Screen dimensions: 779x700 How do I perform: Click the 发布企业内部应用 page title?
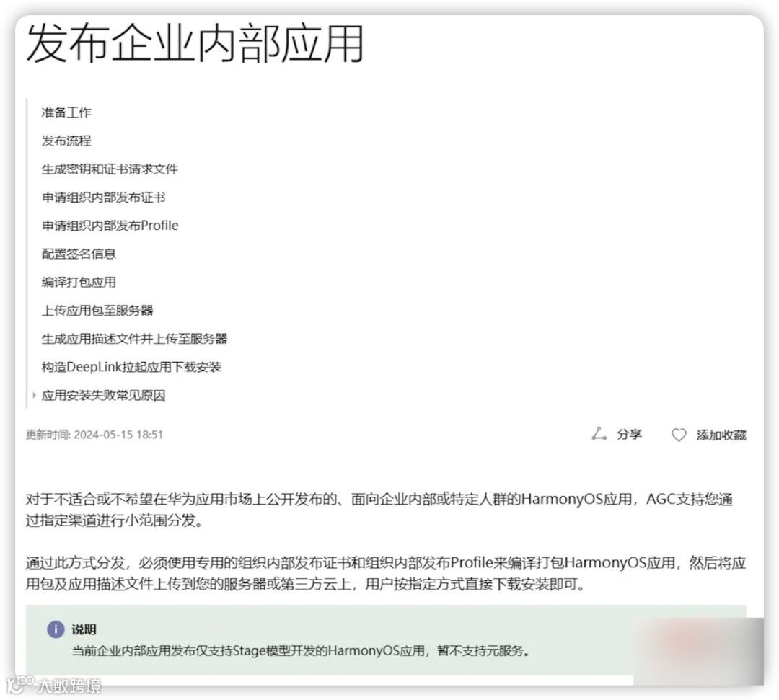tap(195, 44)
